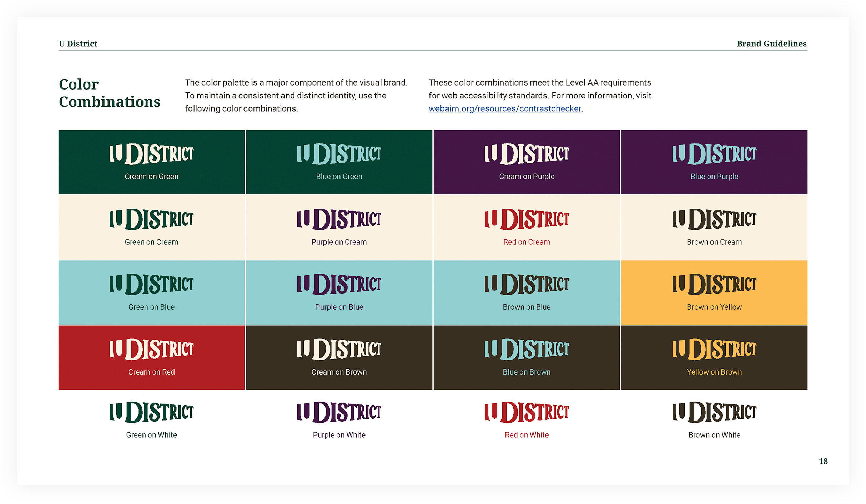Open the webaim.org contrast checker link
The image size is (866, 504).
click(x=504, y=109)
